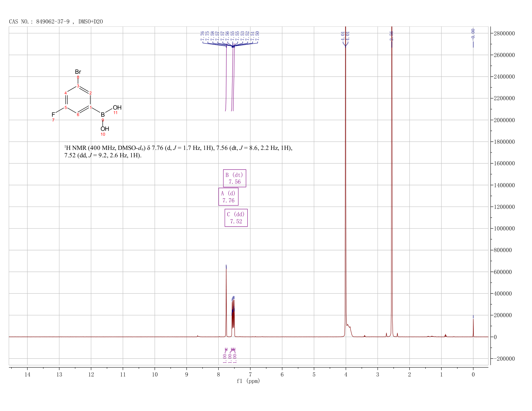Click x-axis tick label 5

click(314, 374)
